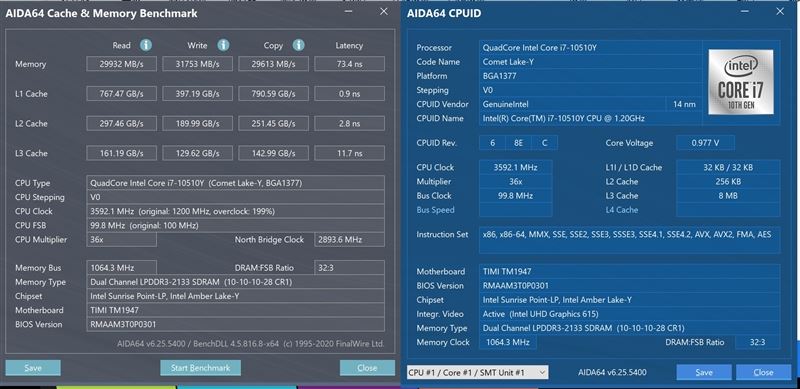Click CPU Clock 3592.1 MHz in CPUID window
800x389 pixels.
(515, 167)
